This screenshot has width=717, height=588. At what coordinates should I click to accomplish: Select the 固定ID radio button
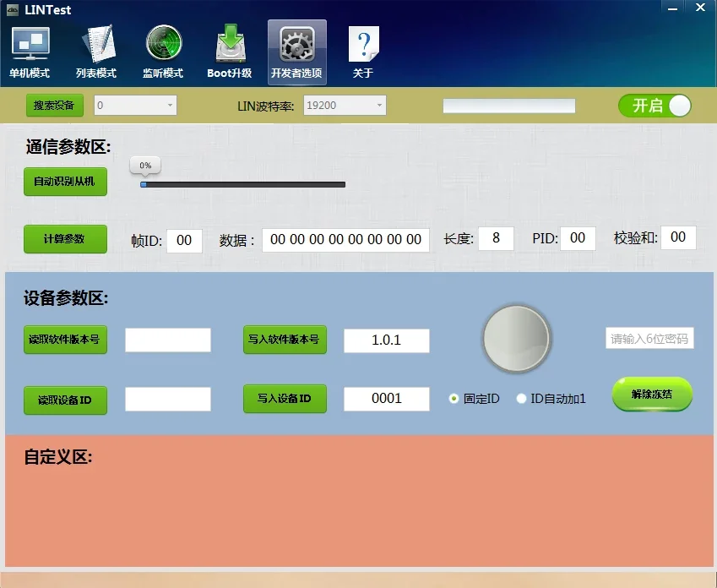click(454, 399)
